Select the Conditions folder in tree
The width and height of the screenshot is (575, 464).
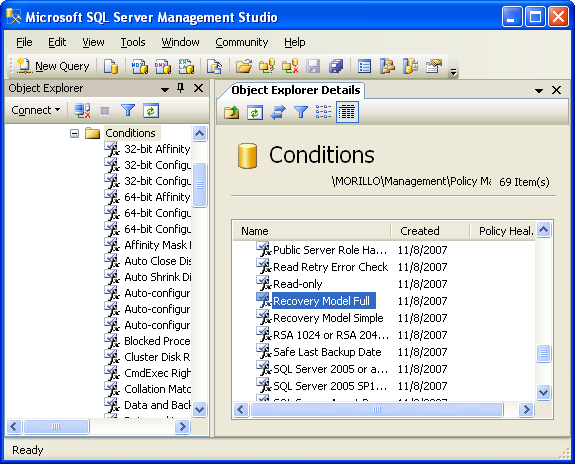pyautogui.click(x=130, y=133)
